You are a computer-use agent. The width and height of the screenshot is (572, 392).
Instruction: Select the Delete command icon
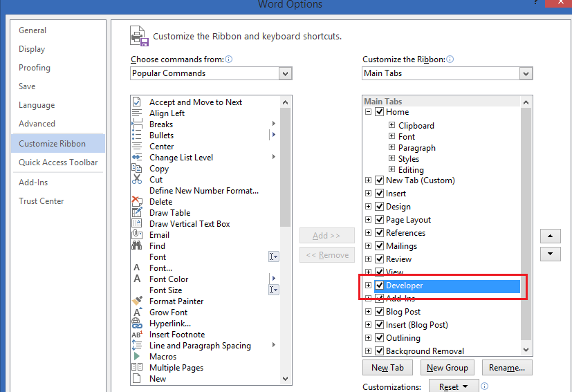pyautogui.click(x=137, y=201)
